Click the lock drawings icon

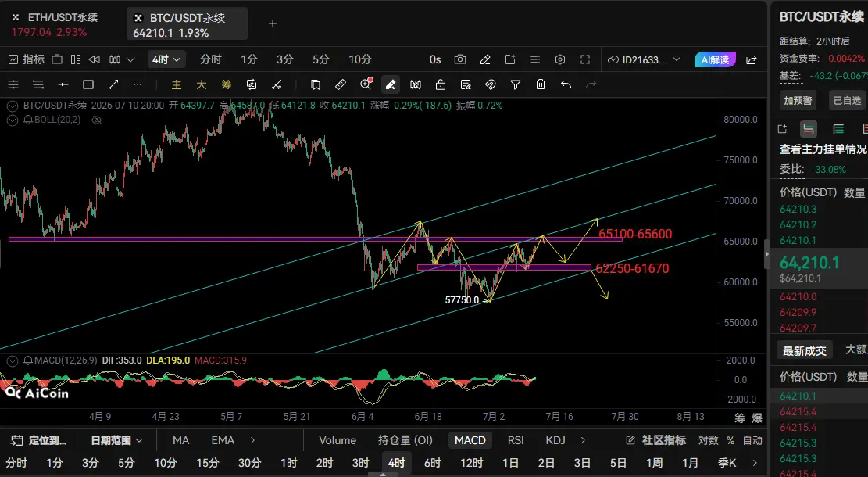tap(440, 84)
